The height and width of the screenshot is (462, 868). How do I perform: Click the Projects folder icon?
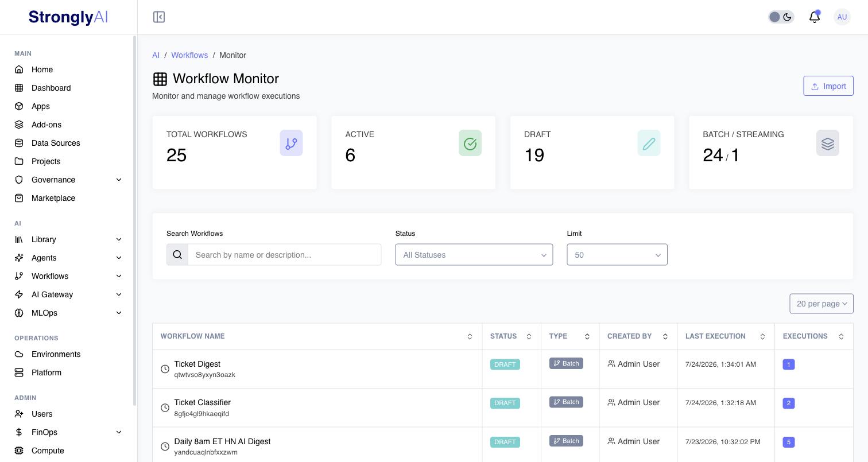point(19,161)
